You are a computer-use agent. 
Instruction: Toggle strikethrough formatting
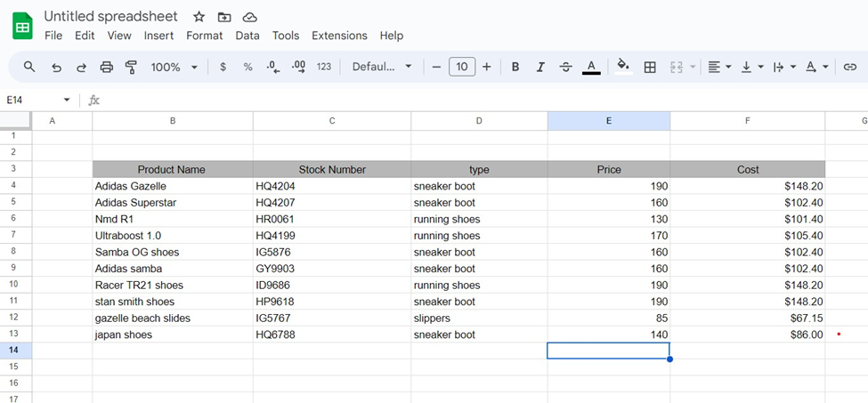click(565, 67)
